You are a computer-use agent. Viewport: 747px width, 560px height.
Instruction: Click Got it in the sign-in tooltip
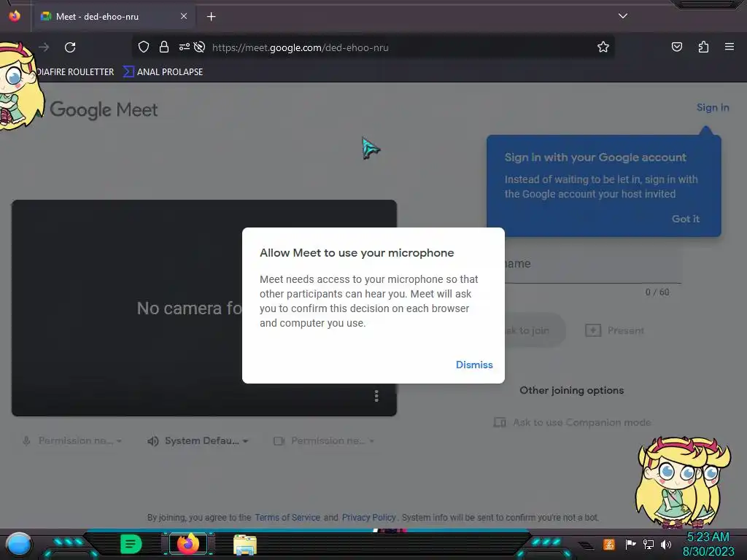point(686,219)
